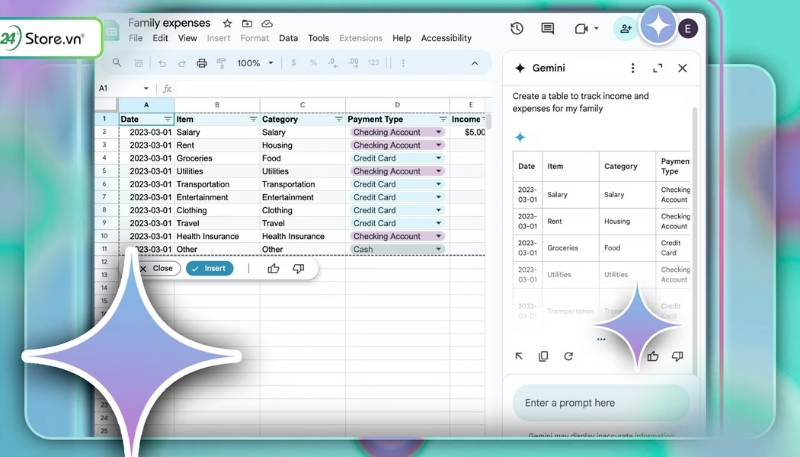Click the move to folder icon
Screen dimensions: 800x457
(247, 23)
